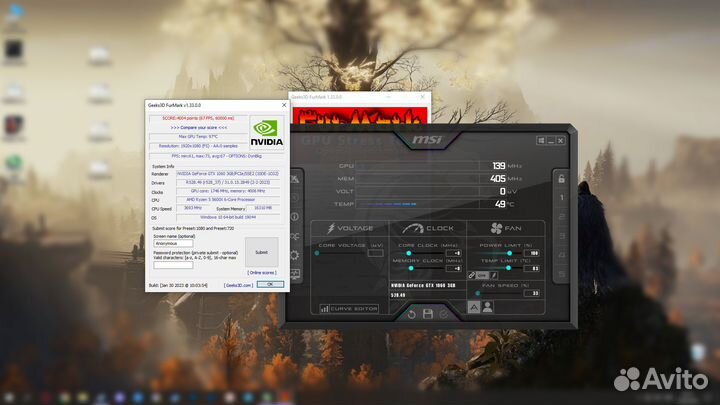The image size is (720, 405).
Task: Select profile slot 2 in Afterburner
Action: (561, 217)
